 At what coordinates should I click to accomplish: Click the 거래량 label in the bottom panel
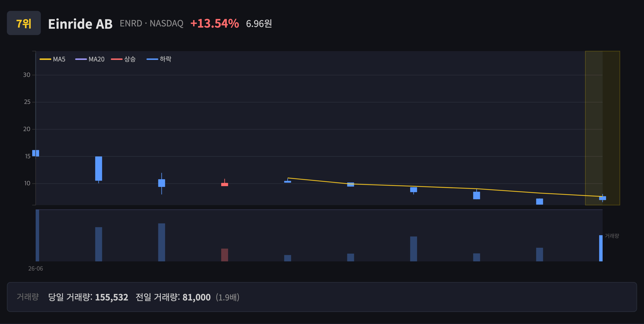click(28, 297)
